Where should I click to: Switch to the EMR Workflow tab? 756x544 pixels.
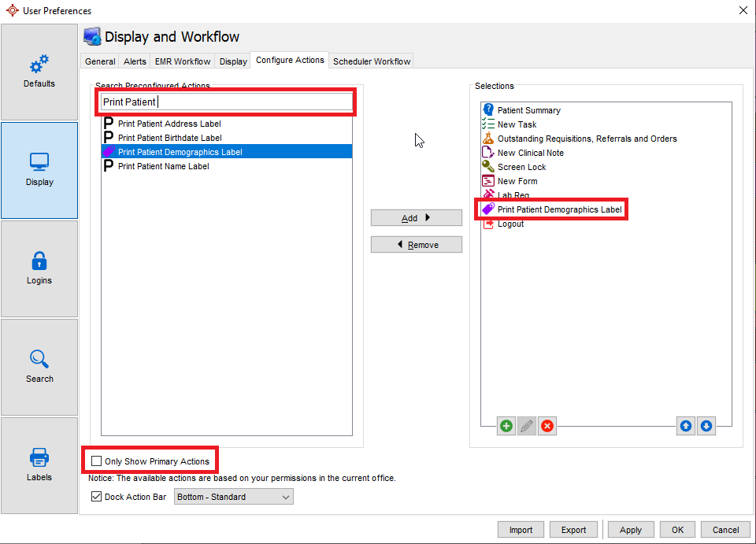[183, 61]
